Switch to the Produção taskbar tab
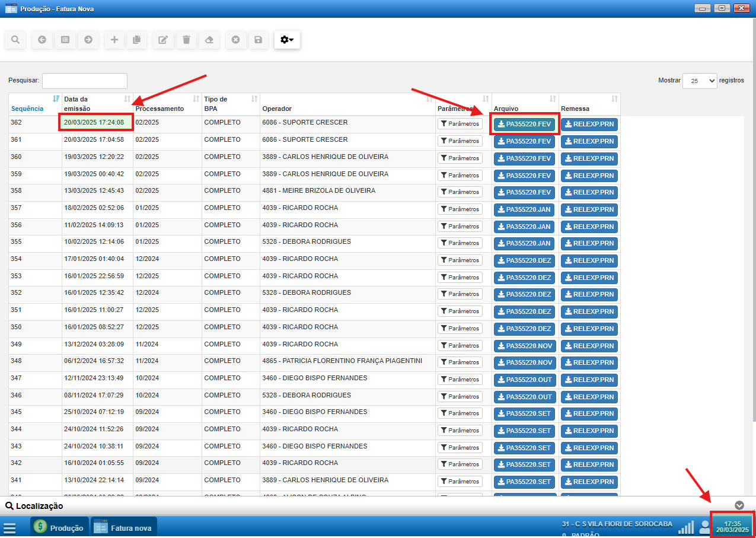The image size is (756, 538). click(60, 527)
